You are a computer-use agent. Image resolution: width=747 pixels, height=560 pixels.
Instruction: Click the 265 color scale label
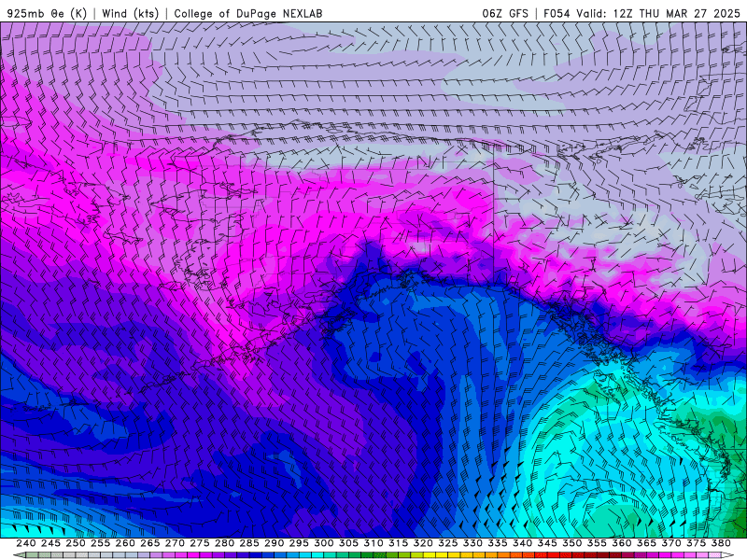(149, 543)
